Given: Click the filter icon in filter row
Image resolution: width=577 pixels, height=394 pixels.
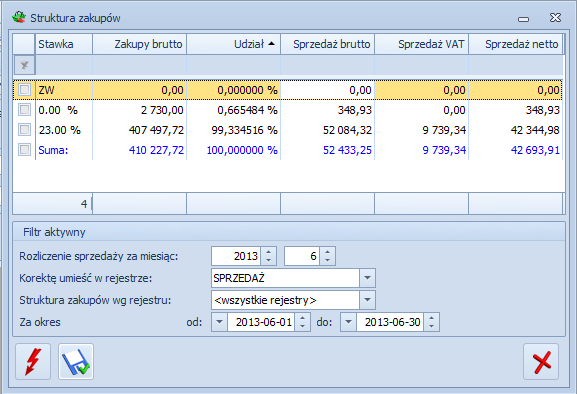Looking at the screenshot, I should pyautogui.click(x=24, y=65).
